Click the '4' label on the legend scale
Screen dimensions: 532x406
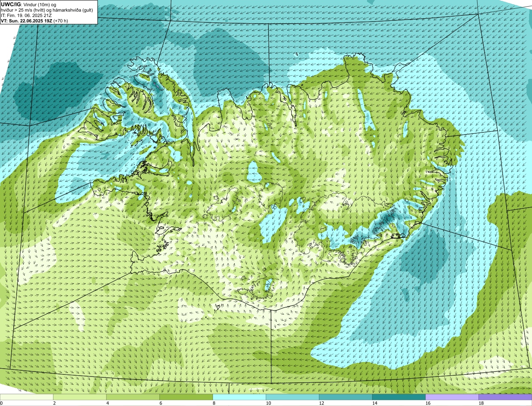click(108, 403)
